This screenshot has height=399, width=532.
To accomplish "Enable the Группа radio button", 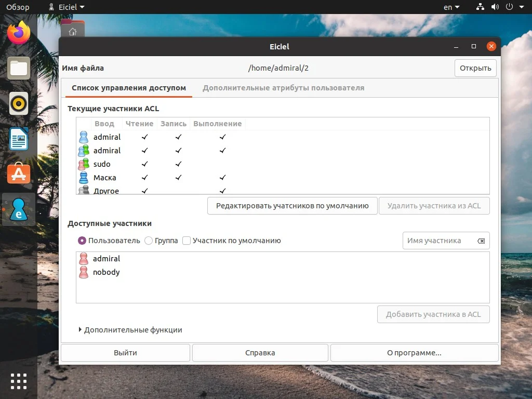I will (x=149, y=241).
